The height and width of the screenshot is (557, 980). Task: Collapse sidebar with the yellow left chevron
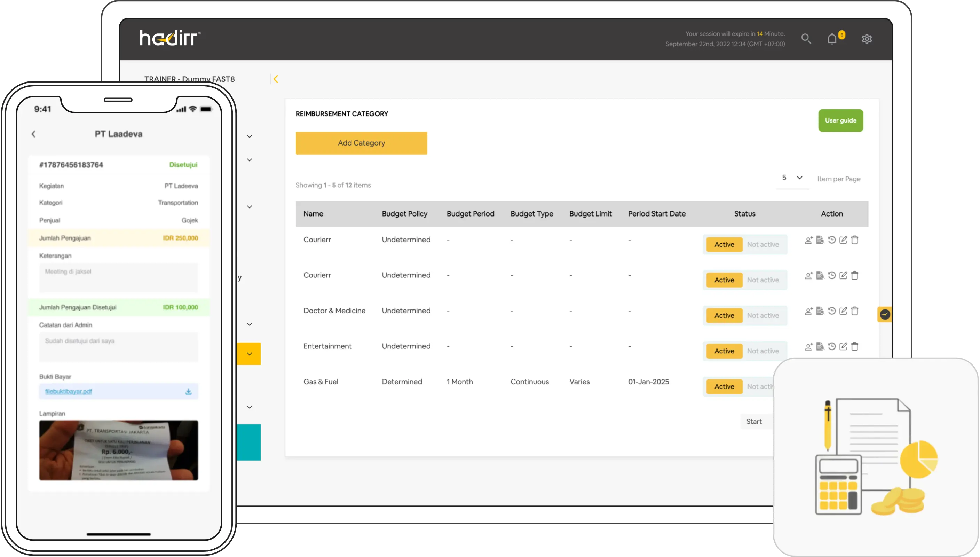point(276,79)
